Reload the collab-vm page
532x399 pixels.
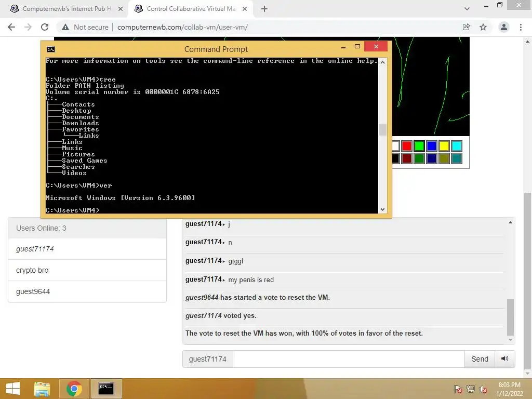[45, 27]
